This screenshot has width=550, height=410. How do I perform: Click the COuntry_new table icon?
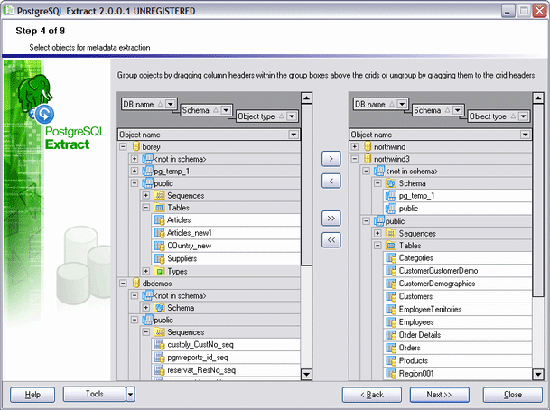pos(159,246)
